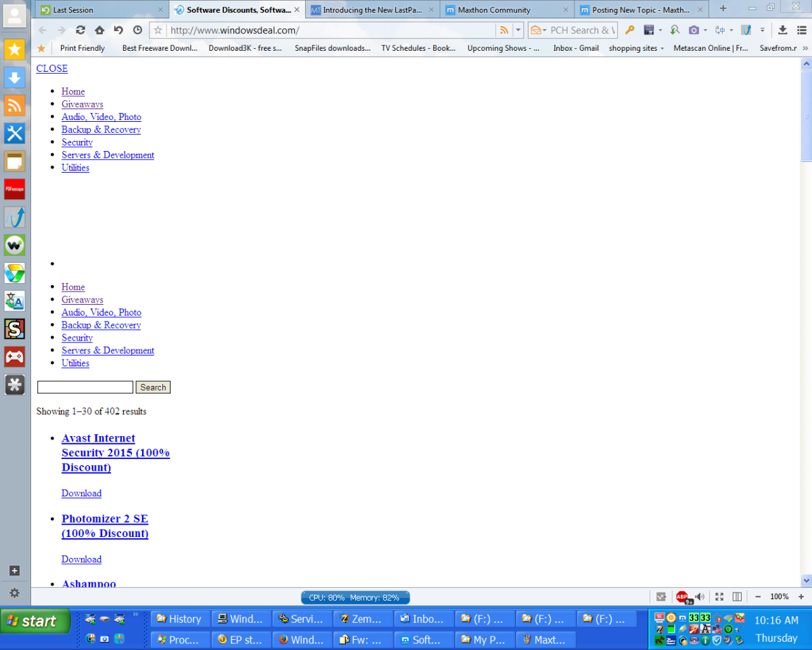The height and width of the screenshot is (650, 812).
Task: Focus the website search text box
Action: click(x=85, y=387)
